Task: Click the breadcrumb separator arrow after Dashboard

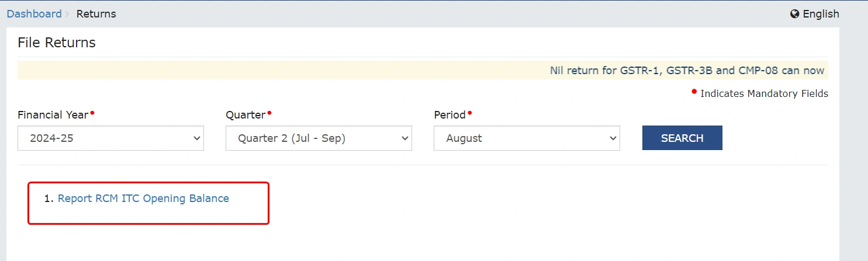Action: point(68,14)
